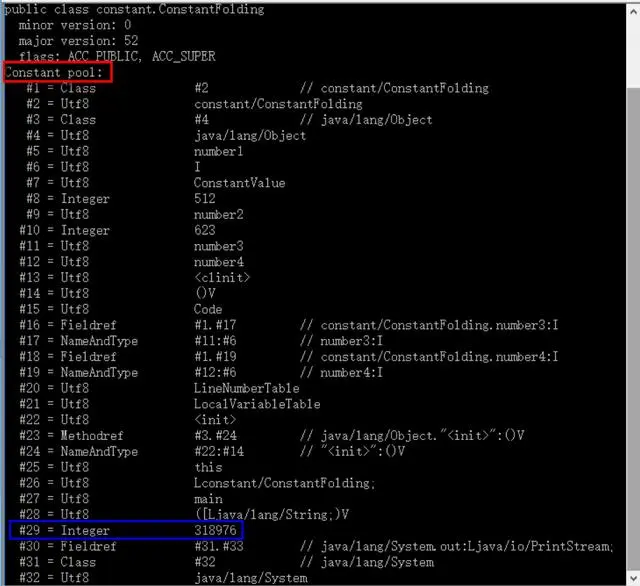Click the '()V' value on row #14
Viewport: 640px width, 586px height.
tap(205, 293)
